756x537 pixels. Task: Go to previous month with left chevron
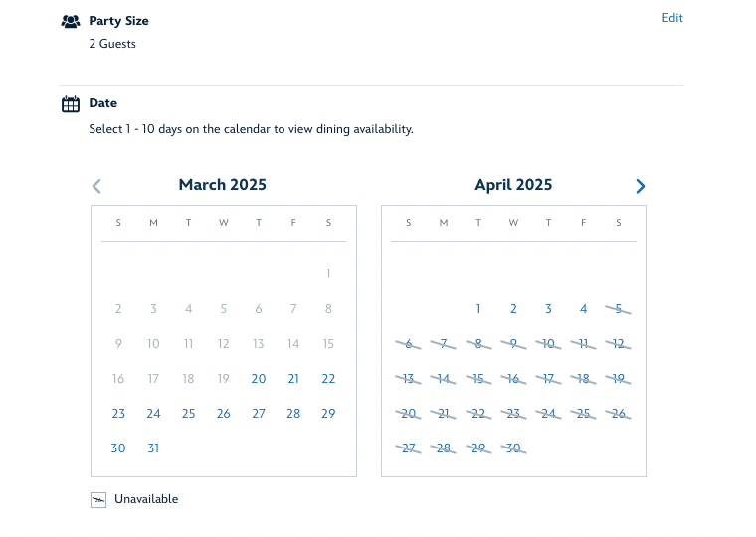click(96, 186)
